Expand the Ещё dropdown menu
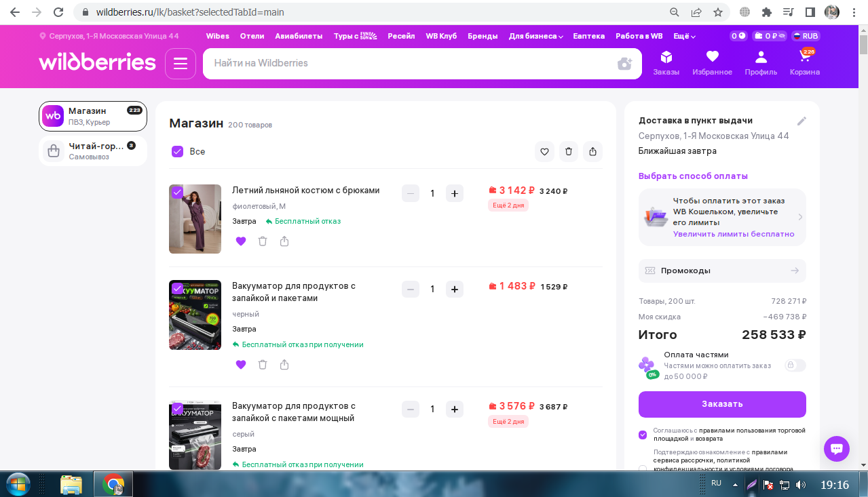868x497 pixels. 684,36
